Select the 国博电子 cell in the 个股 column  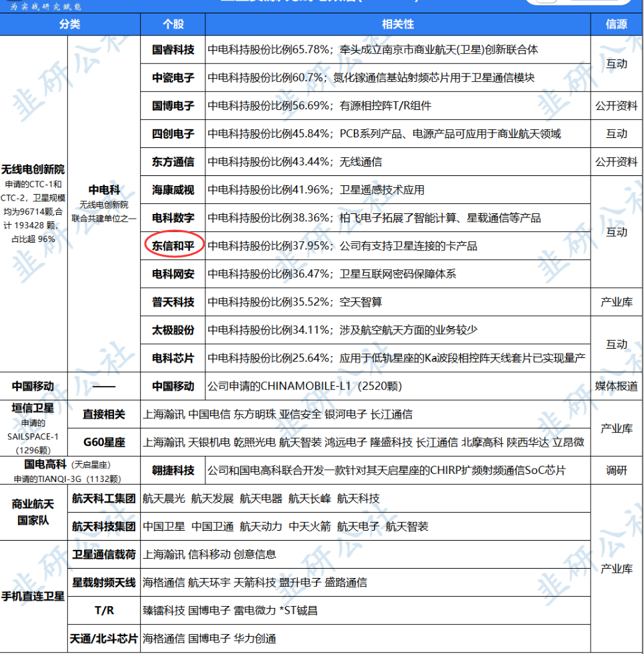click(x=173, y=105)
